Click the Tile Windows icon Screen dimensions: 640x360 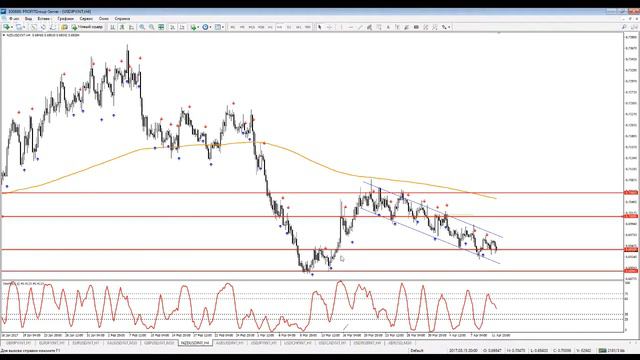161,27
